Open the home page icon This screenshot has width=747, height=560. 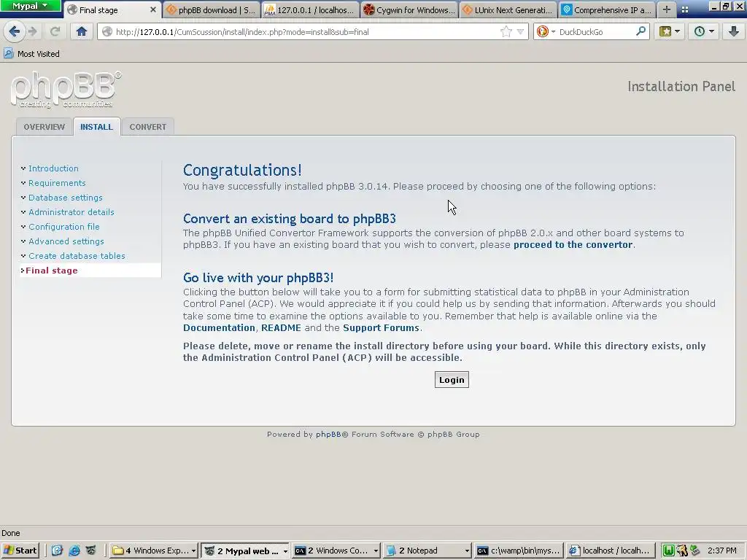(82, 32)
